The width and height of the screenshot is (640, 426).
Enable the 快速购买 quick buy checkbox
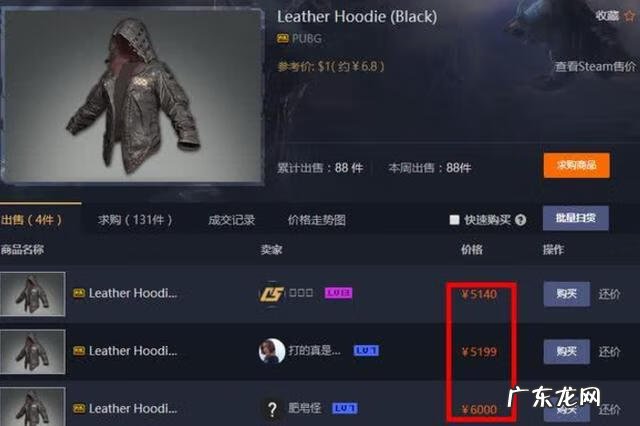454,220
